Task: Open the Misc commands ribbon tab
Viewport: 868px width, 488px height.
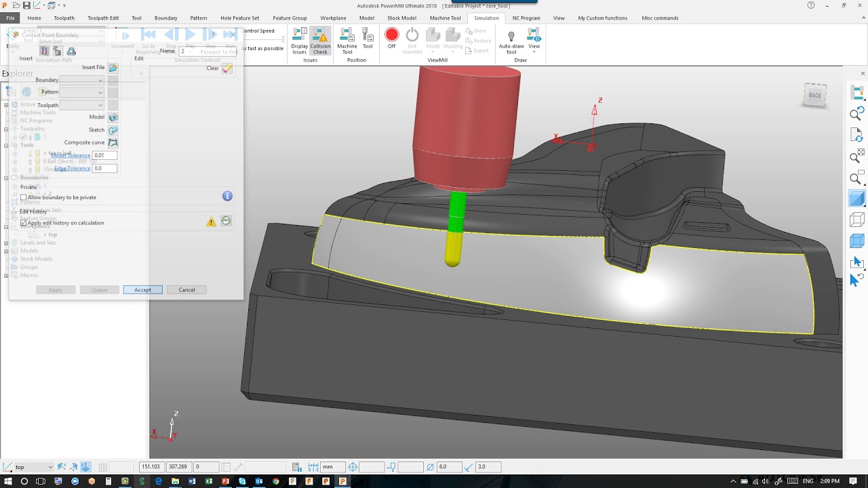Action: [x=660, y=18]
